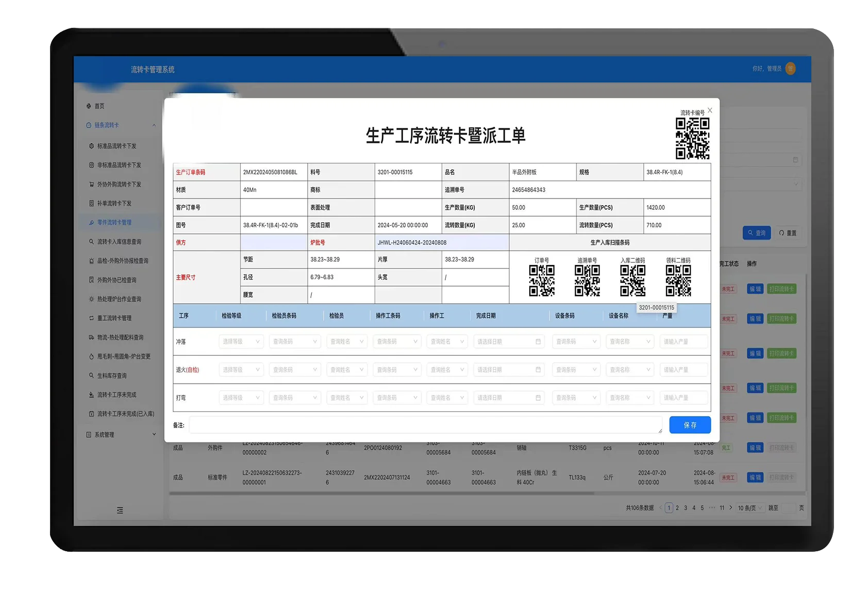Open 设备条码 dropdown in 退火 row
This screenshot has width=868, height=593.
pyautogui.click(x=576, y=370)
